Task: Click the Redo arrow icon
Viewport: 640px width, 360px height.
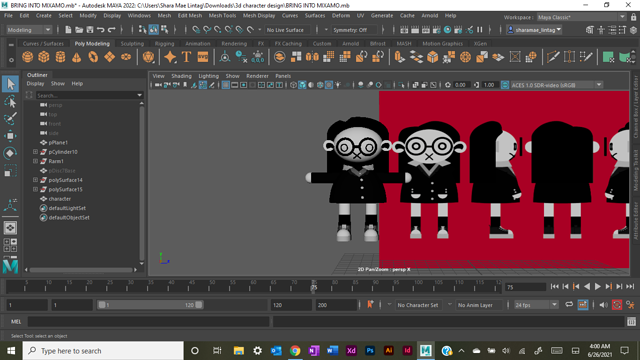Action: coord(111,30)
